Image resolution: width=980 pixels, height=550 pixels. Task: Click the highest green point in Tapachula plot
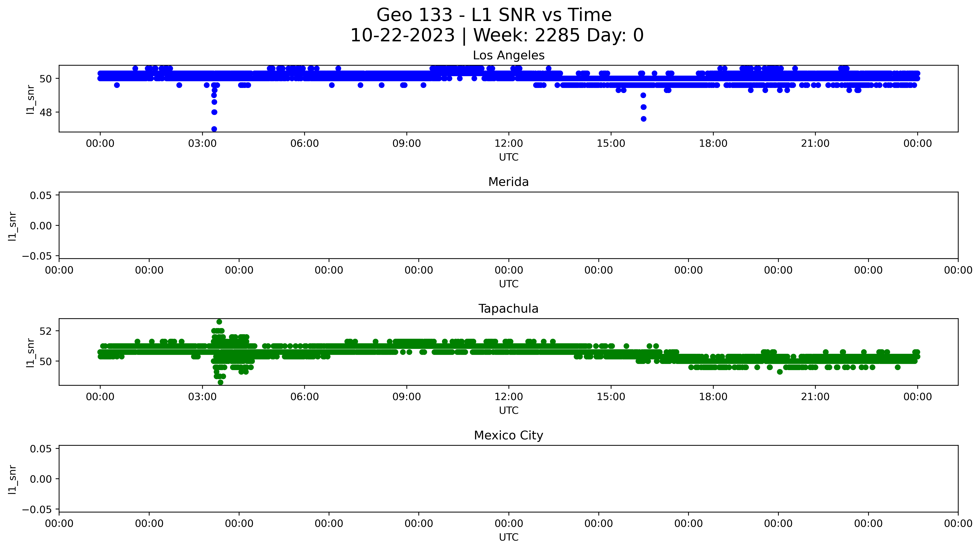(219, 322)
